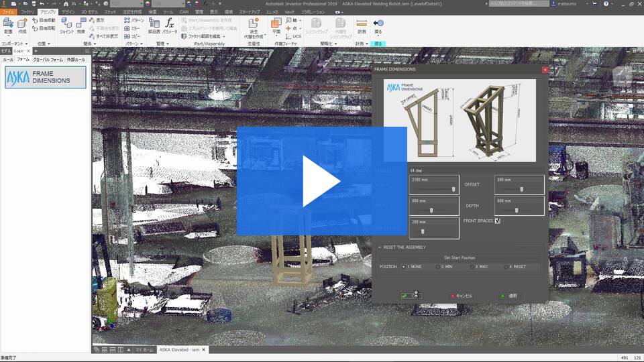Image resolution: width=644 pixels, height=362 pixels.
Task: Play the video with the center play button
Action: tap(321, 181)
